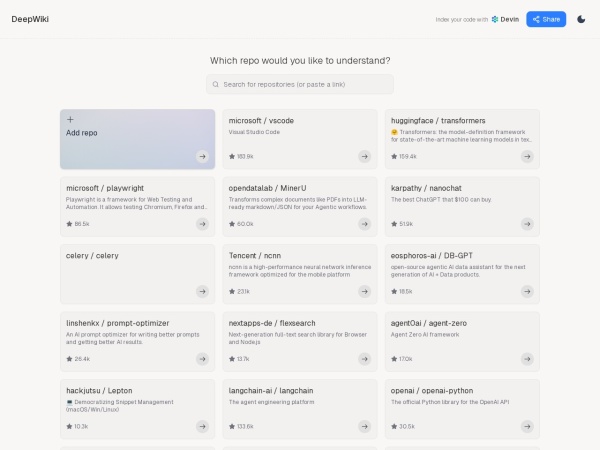This screenshot has height=450, width=600.
Task: Click the laptop emoji on Lepton card
Action: tap(69, 402)
